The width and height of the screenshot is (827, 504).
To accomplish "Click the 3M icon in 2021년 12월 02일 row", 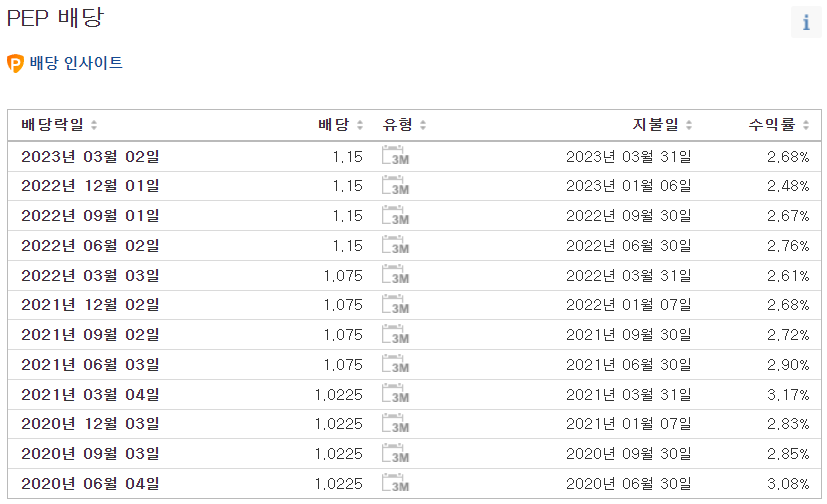I will 396,305.
